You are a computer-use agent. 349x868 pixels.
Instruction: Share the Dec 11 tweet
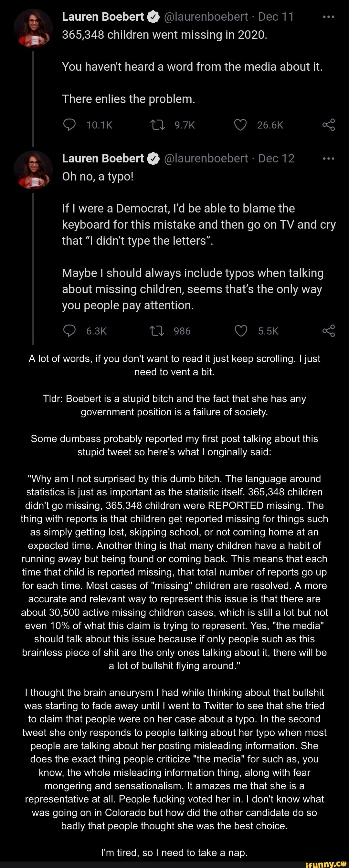click(328, 125)
